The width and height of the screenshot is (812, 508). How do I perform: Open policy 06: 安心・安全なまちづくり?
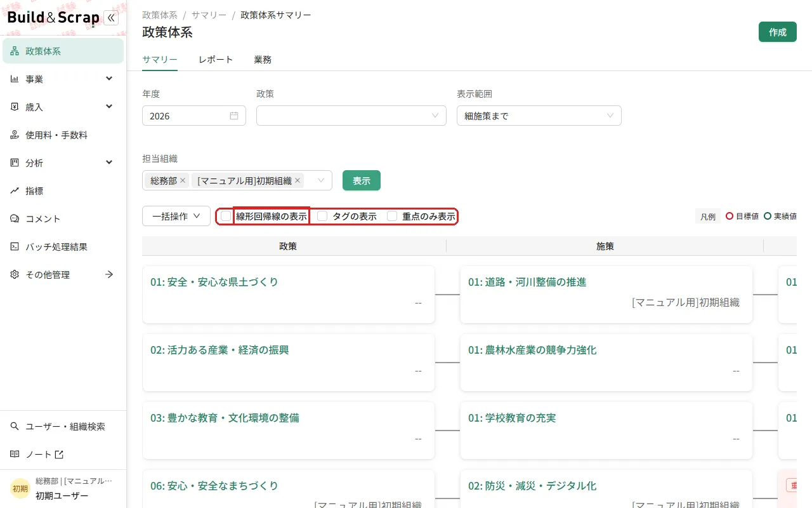coord(214,486)
